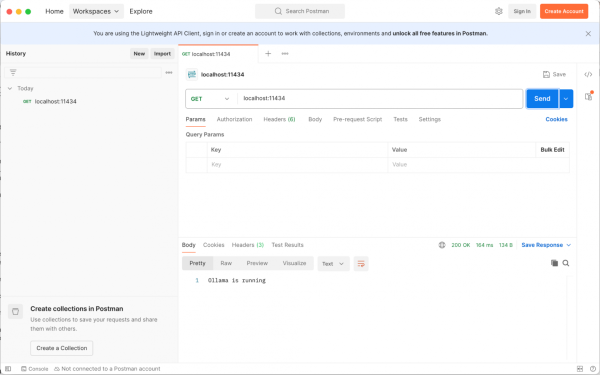Open the Workspaces dropdown

click(x=96, y=11)
